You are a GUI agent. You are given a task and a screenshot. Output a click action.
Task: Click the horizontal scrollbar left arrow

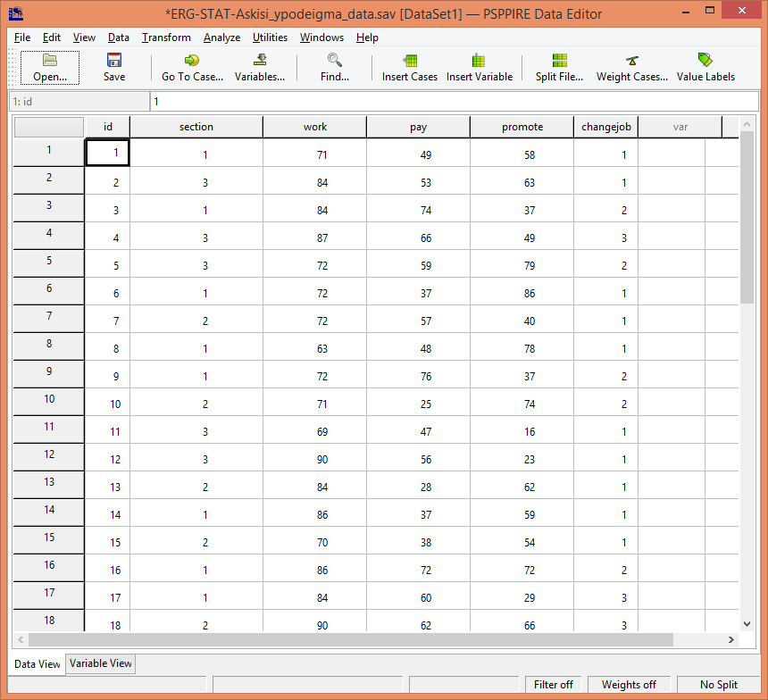(21, 640)
